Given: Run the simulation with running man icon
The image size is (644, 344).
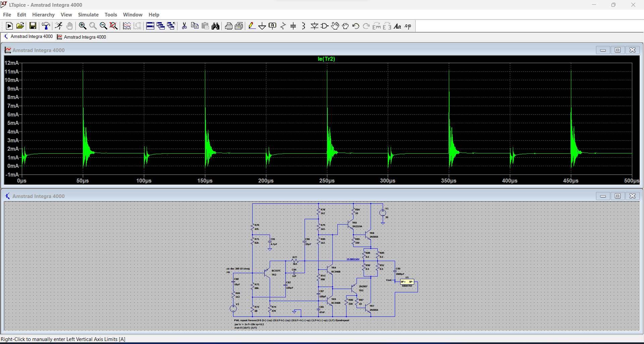Looking at the screenshot, I should coord(59,26).
